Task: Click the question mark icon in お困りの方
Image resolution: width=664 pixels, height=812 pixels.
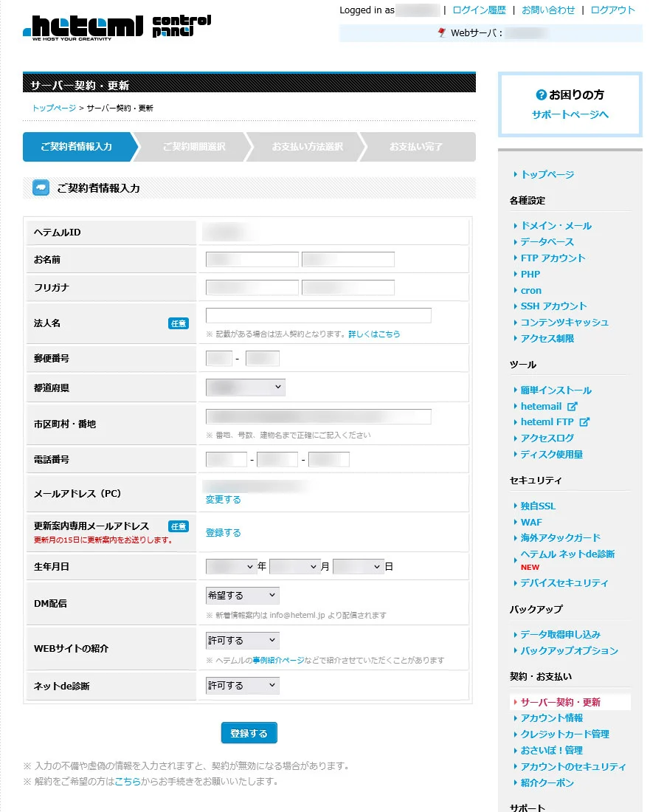Action: (541, 95)
